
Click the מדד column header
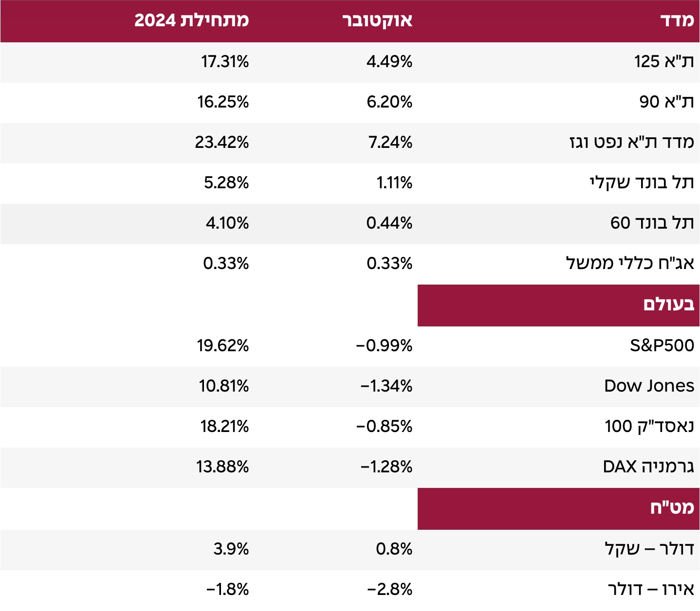pyautogui.click(x=677, y=20)
